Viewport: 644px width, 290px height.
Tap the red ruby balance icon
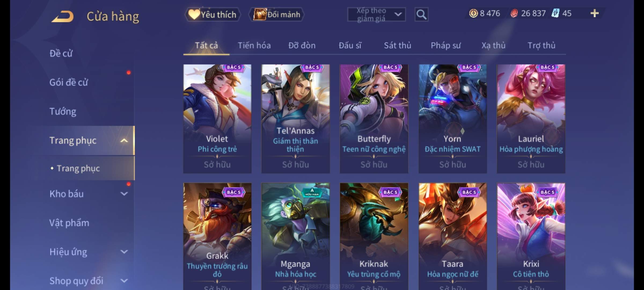(x=514, y=13)
